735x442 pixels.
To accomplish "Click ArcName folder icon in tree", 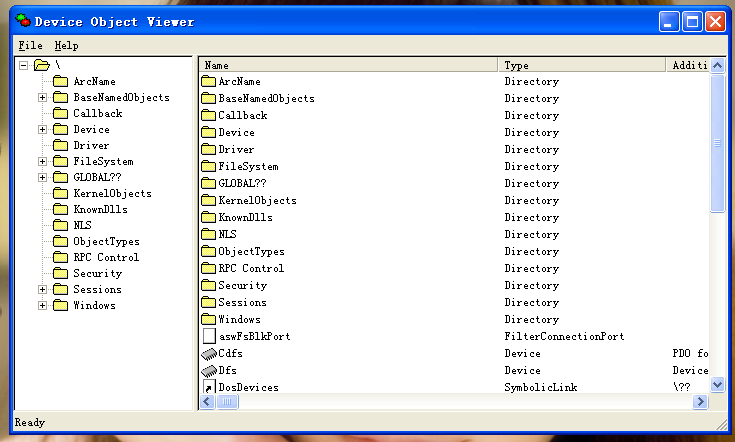I will (x=60, y=81).
